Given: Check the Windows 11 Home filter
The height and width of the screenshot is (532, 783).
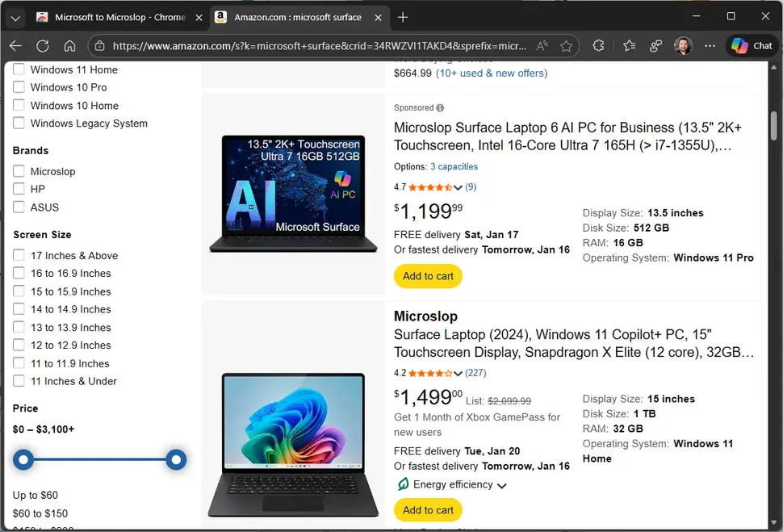Looking at the screenshot, I should coord(19,69).
